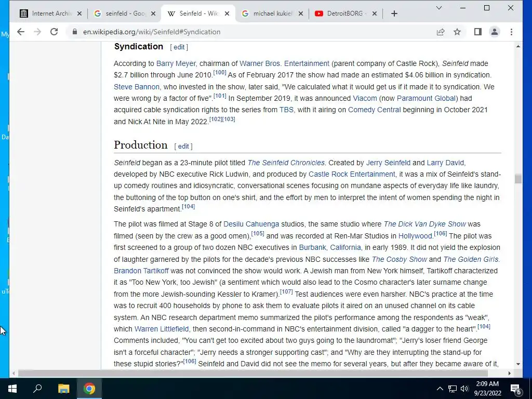Switch to the michael kukiel tab
Viewport: 532px width, 399px height.
click(x=272, y=14)
